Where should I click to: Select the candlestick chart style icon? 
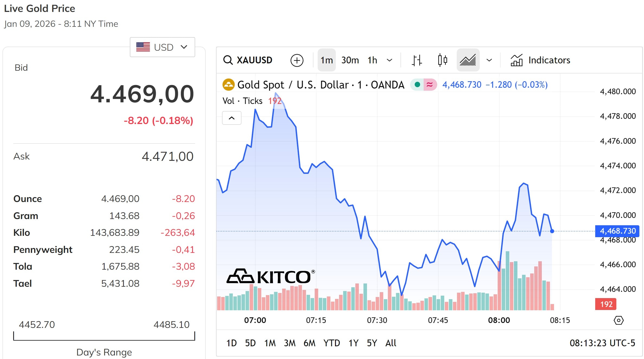coord(442,60)
